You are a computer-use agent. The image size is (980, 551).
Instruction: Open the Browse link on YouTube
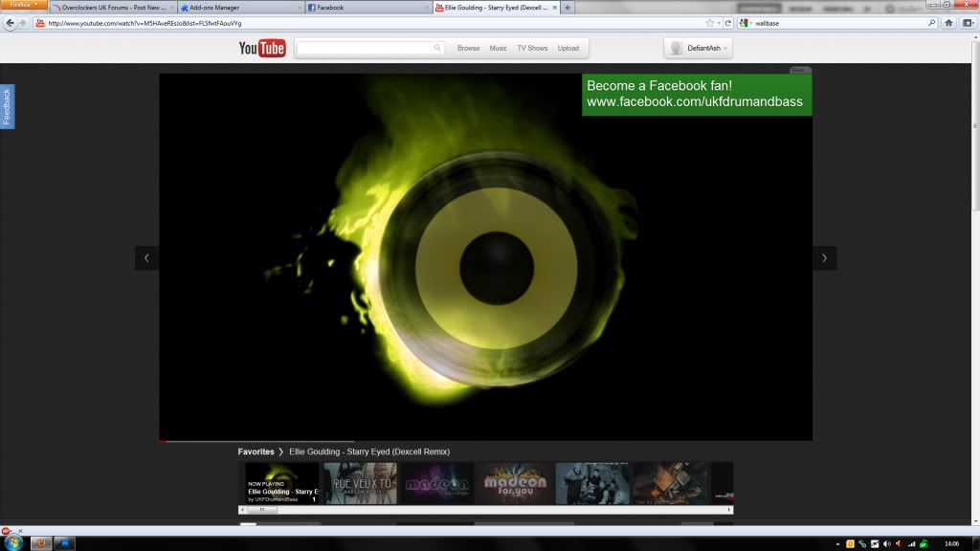[x=468, y=48]
